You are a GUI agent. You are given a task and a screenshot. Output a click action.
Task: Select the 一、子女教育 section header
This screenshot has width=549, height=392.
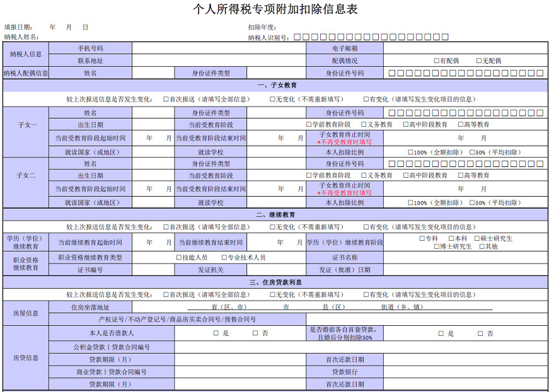[x=275, y=86]
